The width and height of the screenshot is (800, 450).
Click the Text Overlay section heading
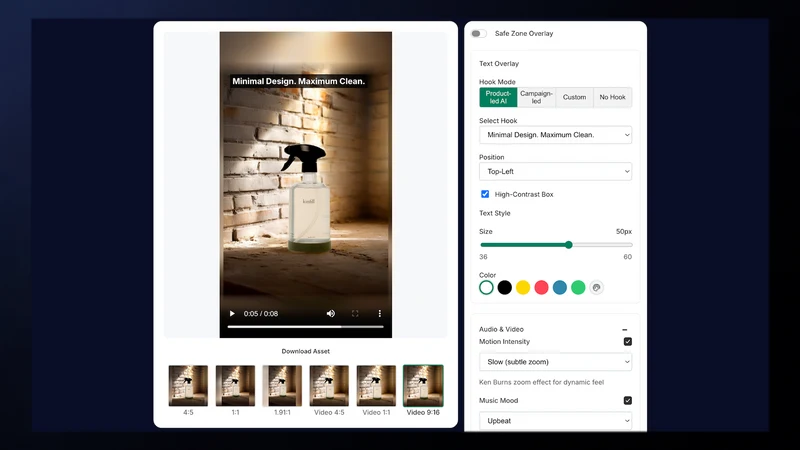tap(499, 64)
